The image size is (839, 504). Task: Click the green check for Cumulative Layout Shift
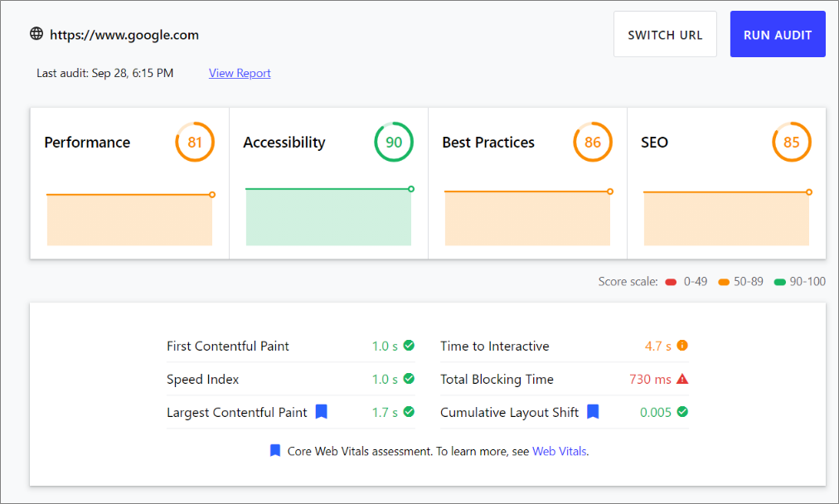tap(682, 412)
